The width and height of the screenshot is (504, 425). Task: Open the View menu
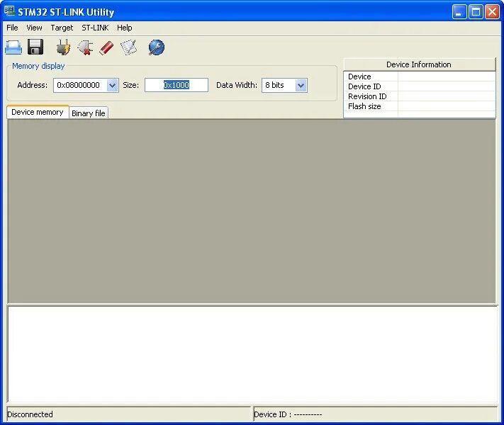coord(35,28)
